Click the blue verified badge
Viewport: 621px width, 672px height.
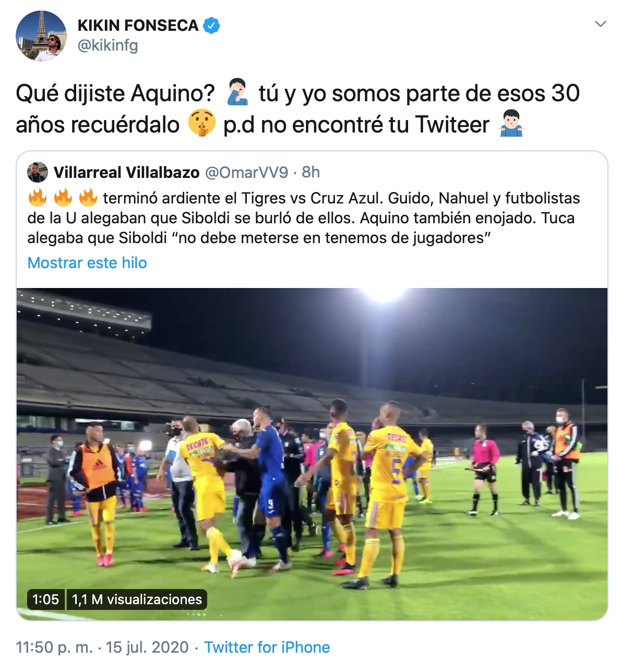pyautogui.click(x=211, y=25)
